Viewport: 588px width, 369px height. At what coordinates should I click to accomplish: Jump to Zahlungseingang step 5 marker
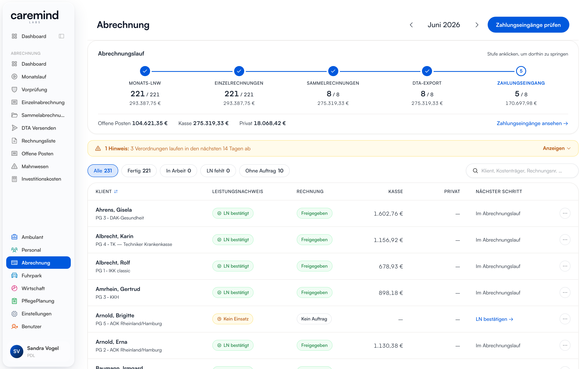[521, 71]
